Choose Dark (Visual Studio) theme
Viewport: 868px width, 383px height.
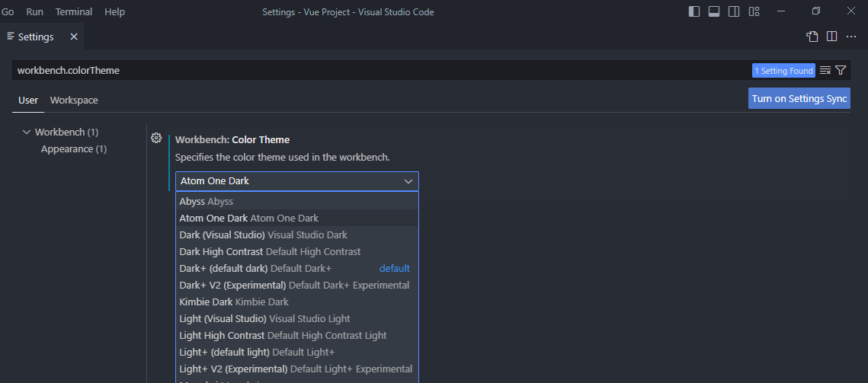(x=297, y=235)
